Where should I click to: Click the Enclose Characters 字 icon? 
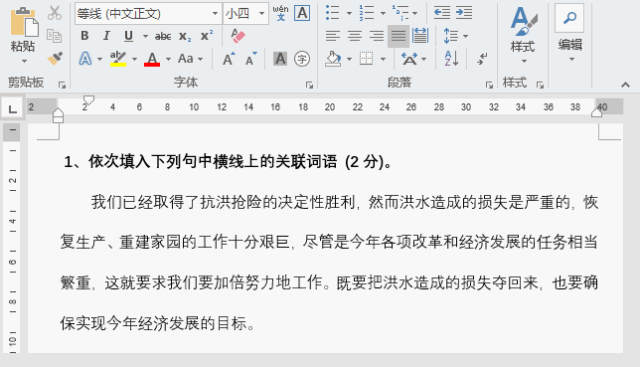click(x=302, y=59)
